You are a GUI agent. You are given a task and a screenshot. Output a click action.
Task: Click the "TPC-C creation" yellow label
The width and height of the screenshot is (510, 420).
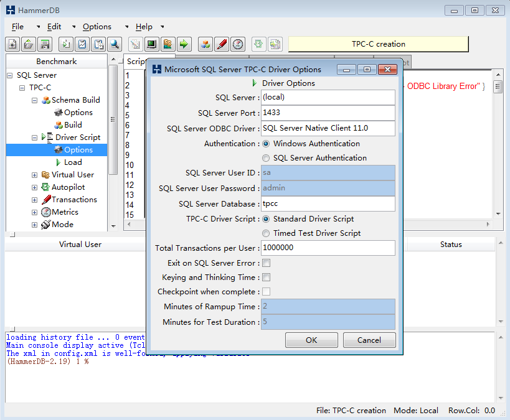tap(378, 44)
